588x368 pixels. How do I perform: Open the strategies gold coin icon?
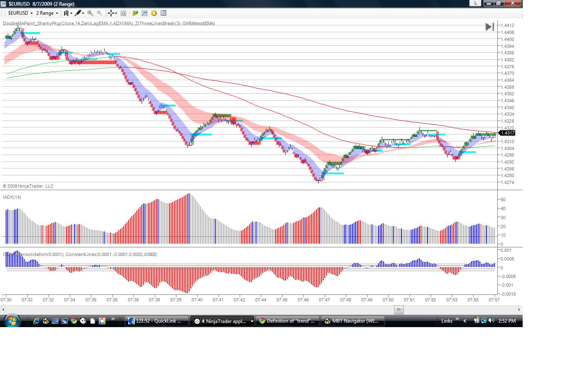(154, 13)
